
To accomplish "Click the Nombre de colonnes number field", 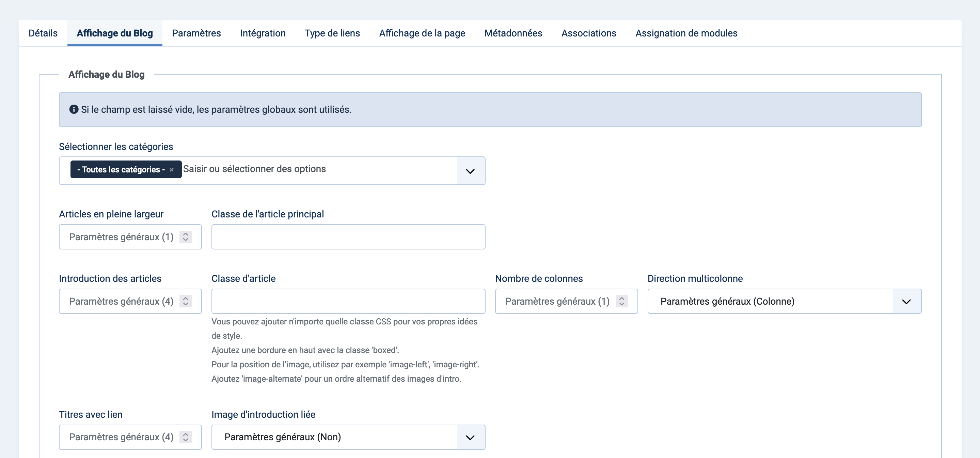I will tap(566, 301).
